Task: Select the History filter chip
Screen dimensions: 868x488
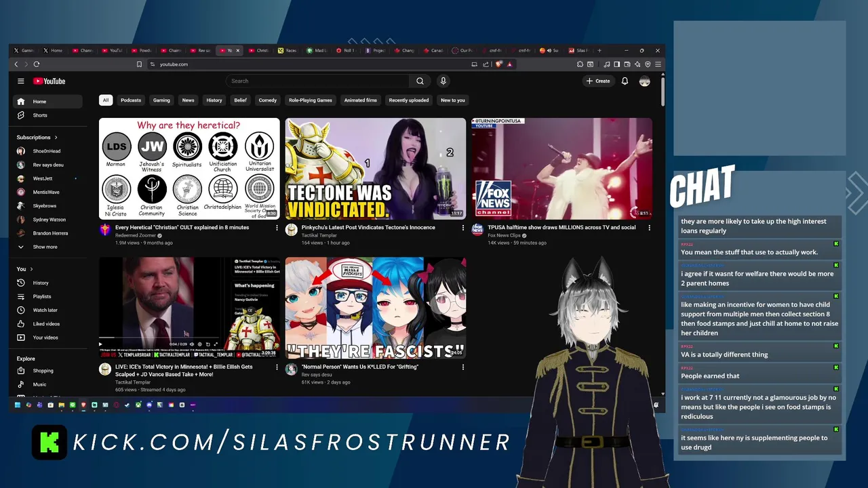Action: (214, 100)
